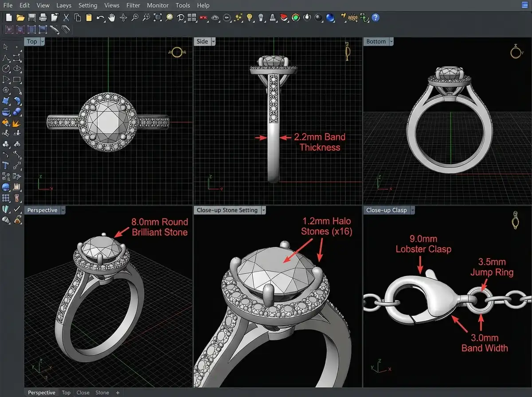Click the paste clipboard icon
The height and width of the screenshot is (397, 532).
(88, 18)
